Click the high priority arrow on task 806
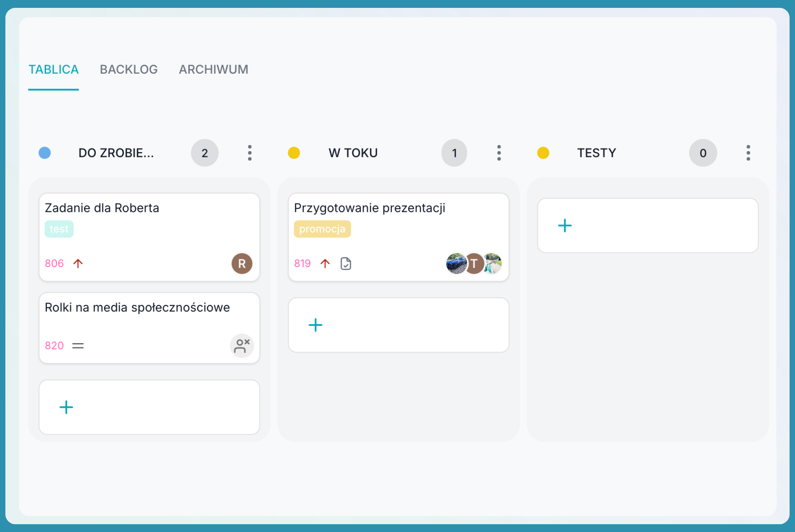Viewport: 795px width, 532px height. click(78, 263)
